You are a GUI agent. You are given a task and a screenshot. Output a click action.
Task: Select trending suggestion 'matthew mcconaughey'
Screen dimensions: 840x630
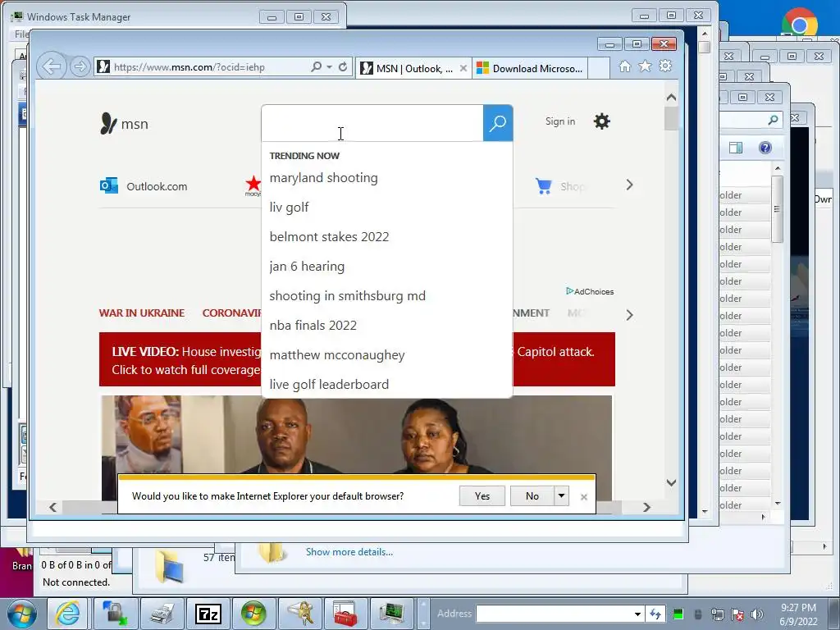pyautogui.click(x=337, y=355)
